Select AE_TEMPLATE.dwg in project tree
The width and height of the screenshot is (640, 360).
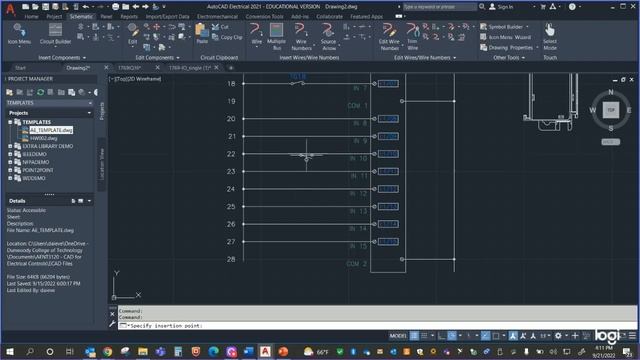coord(51,130)
